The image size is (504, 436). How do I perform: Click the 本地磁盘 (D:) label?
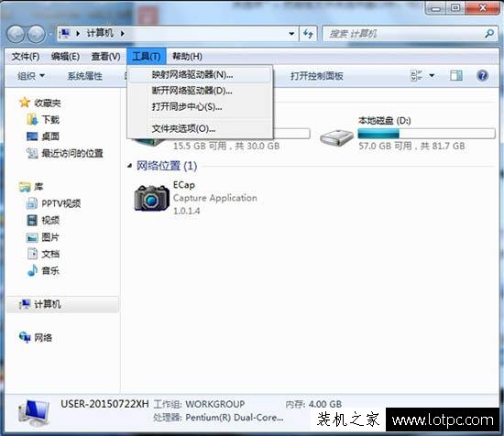pos(385,121)
